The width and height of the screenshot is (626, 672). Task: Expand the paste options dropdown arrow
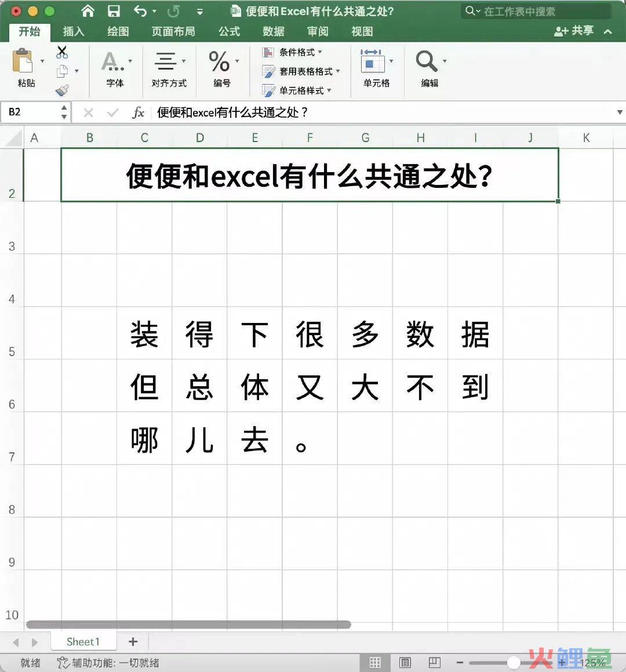coord(42,61)
